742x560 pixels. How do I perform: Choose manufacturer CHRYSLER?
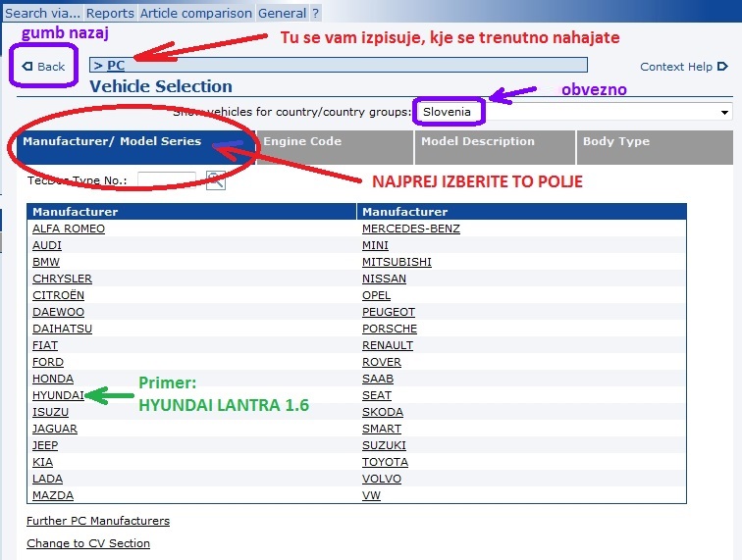(62, 279)
